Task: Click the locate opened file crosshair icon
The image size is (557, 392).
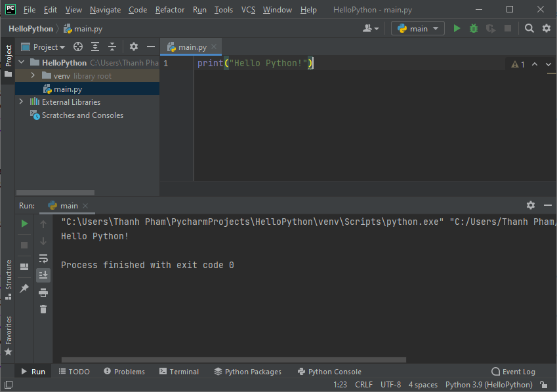Action: click(x=78, y=47)
